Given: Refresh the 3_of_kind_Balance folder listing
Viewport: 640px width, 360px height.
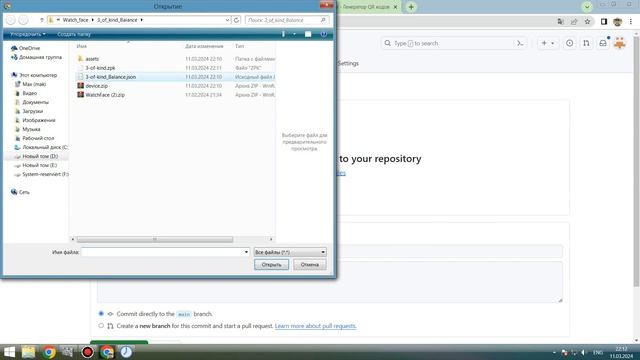Looking at the screenshot, I should tap(236, 20).
